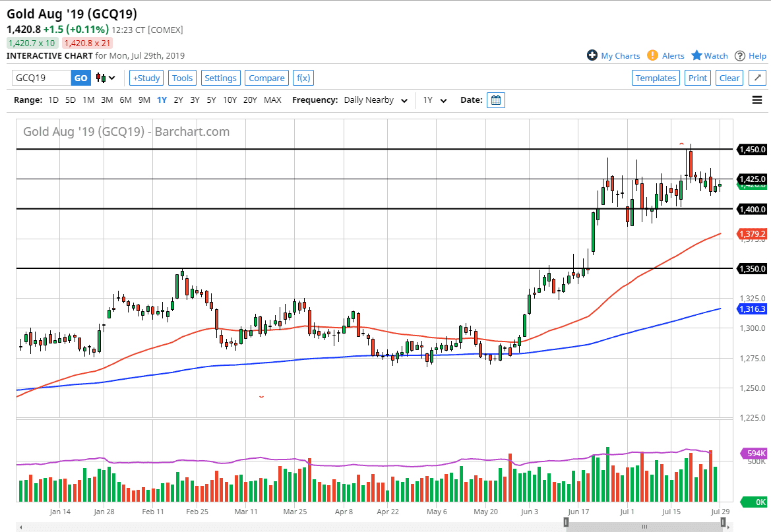Click the left handle of the range slider
The width and height of the screenshot is (771, 532).
pos(565,523)
